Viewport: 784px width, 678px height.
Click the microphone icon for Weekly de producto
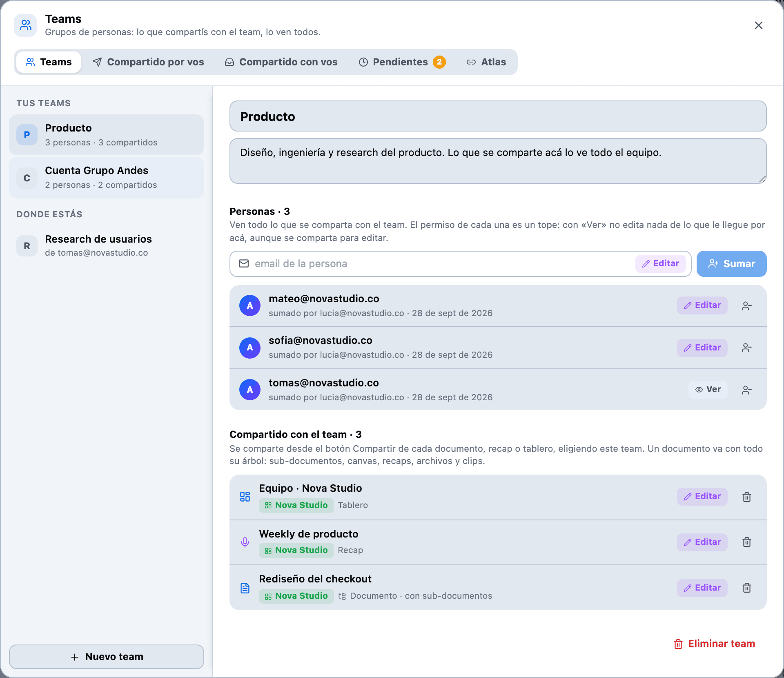click(245, 542)
